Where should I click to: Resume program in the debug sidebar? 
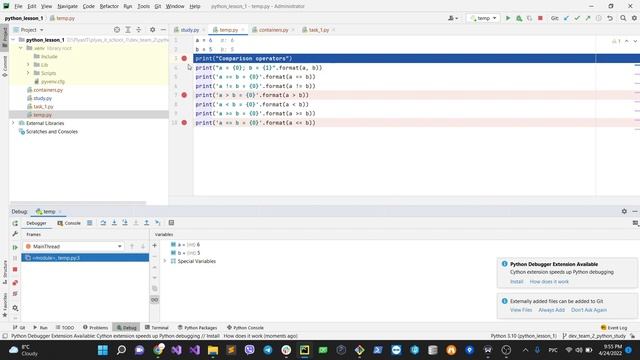[15, 247]
